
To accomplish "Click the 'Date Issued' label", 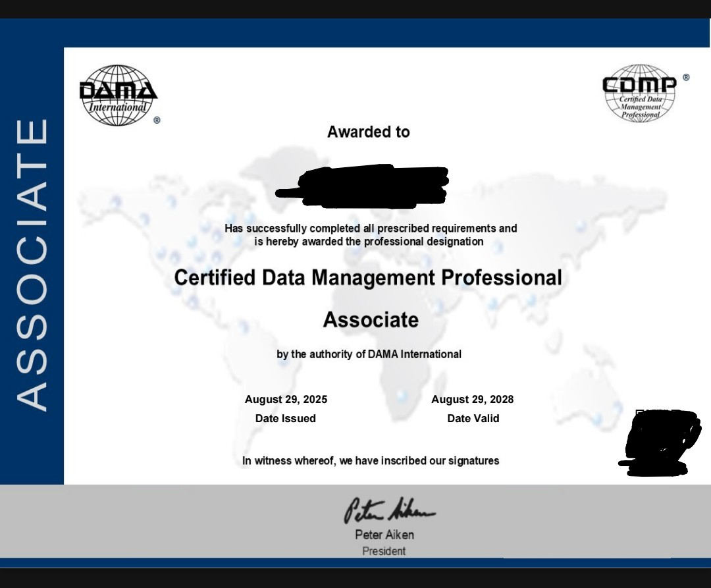I will pos(285,418).
